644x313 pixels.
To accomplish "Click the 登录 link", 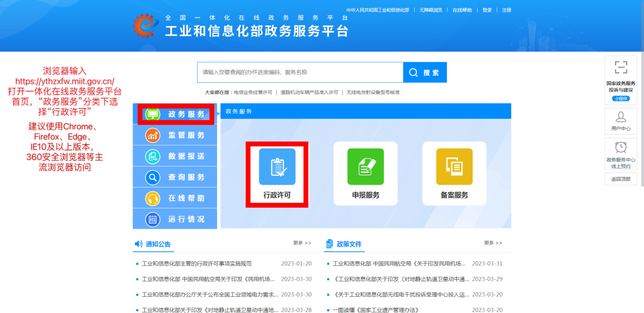I will [487, 10].
